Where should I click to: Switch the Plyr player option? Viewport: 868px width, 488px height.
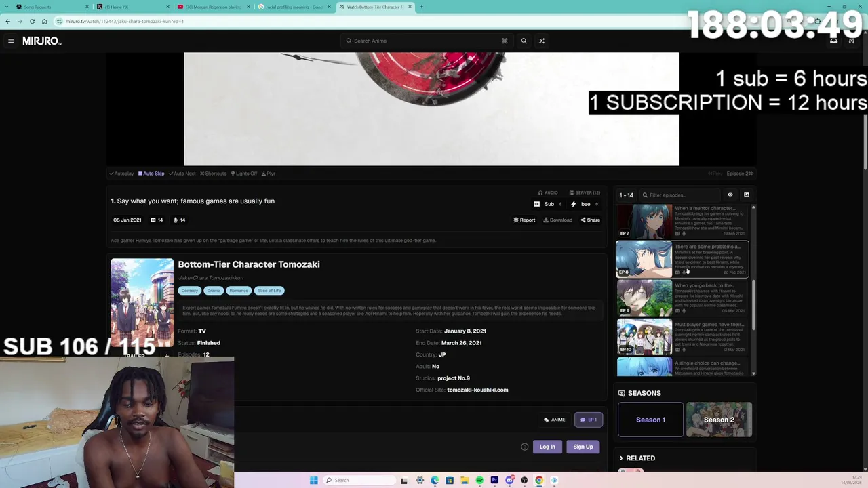pos(269,174)
